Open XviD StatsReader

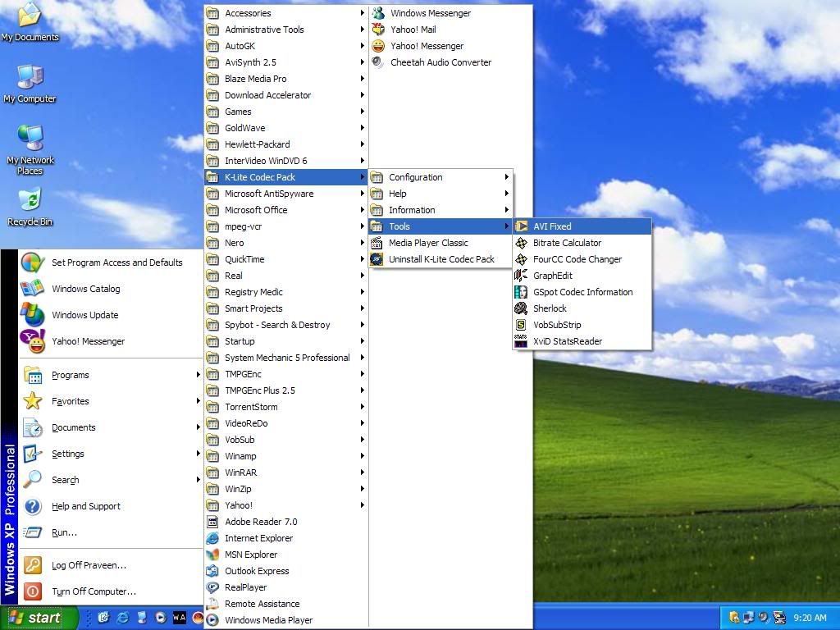582,341
